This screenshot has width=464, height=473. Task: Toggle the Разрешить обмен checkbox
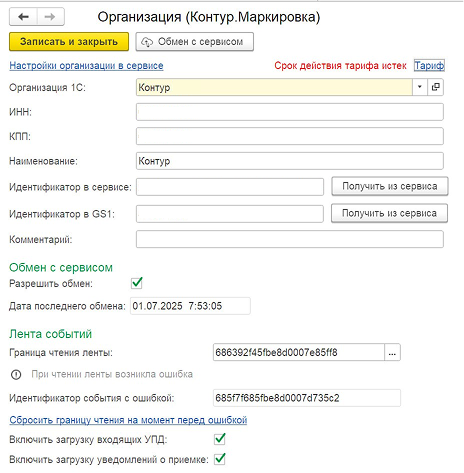click(137, 283)
